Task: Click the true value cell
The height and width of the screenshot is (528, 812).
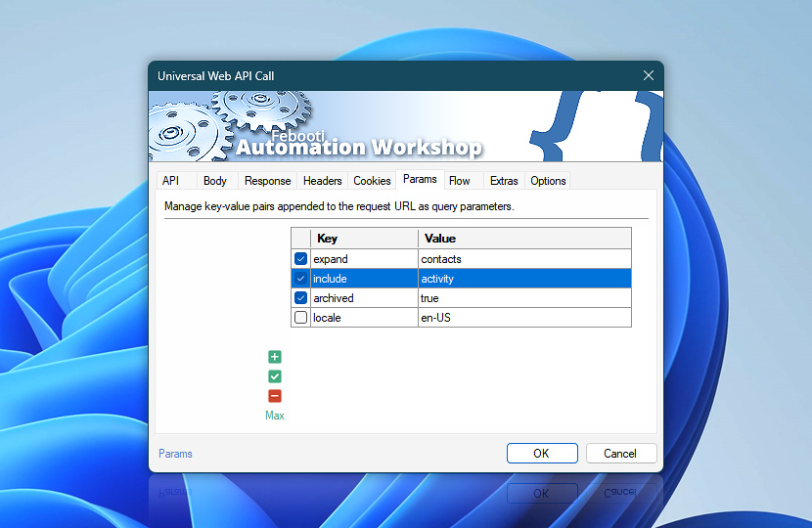Action: click(x=524, y=298)
